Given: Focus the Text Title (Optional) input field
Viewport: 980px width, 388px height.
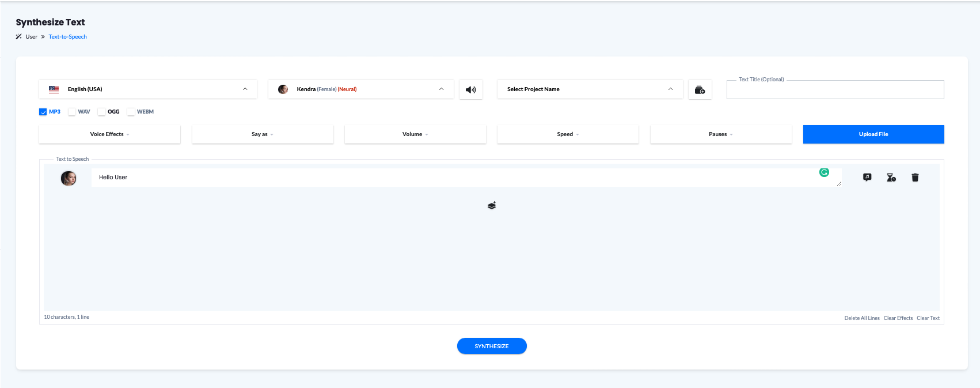Looking at the screenshot, I should (x=835, y=89).
